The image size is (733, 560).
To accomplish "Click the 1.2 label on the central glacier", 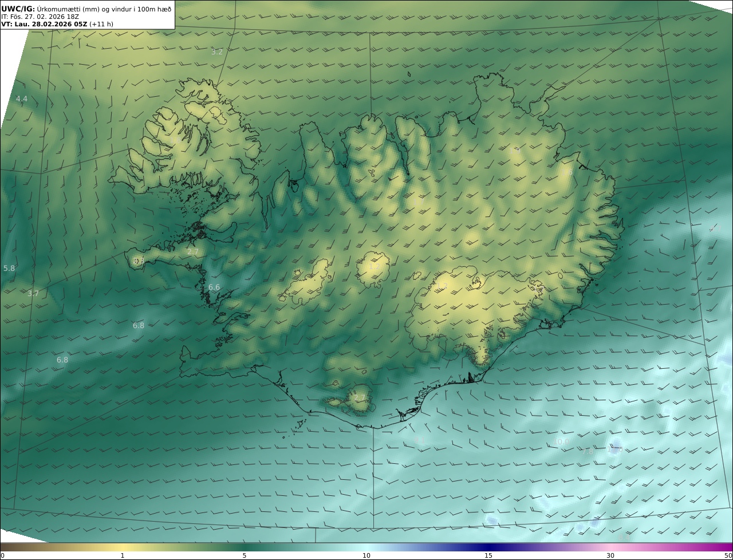I will tap(374, 267).
